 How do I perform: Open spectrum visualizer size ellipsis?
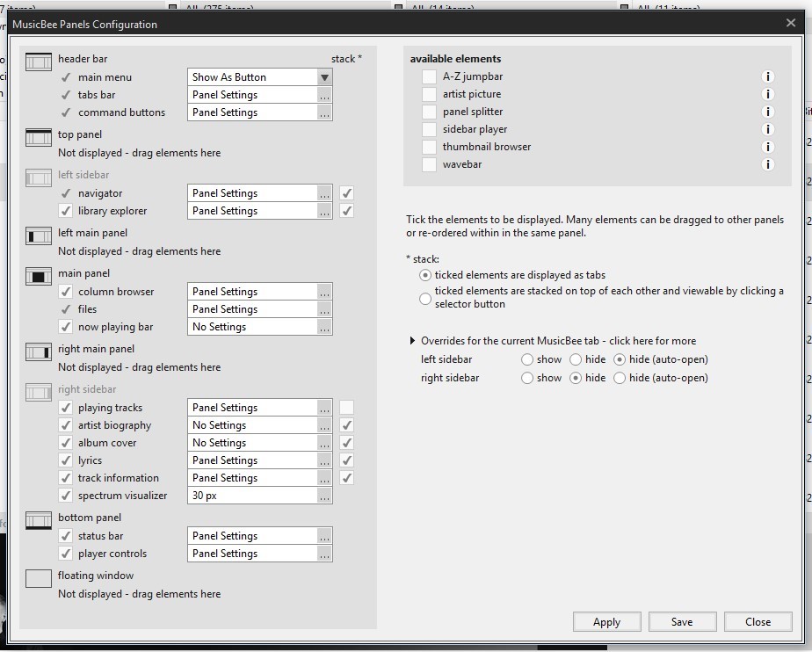pyautogui.click(x=324, y=496)
